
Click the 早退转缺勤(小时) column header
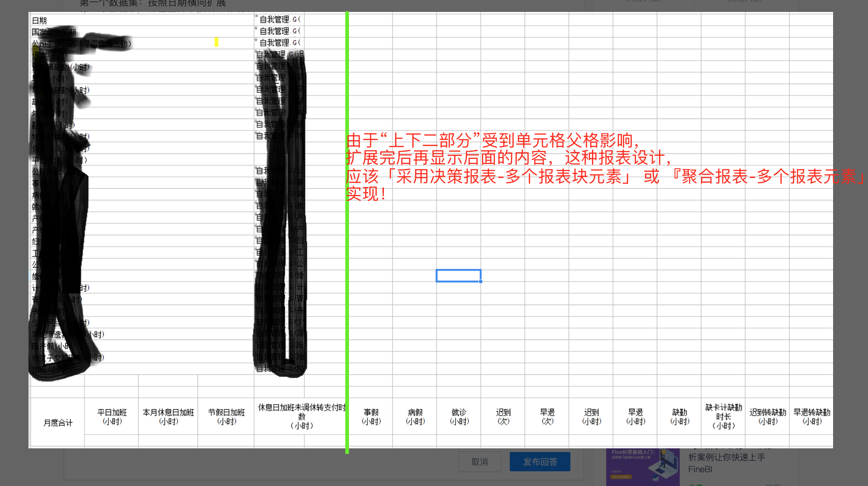pos(812,417)
